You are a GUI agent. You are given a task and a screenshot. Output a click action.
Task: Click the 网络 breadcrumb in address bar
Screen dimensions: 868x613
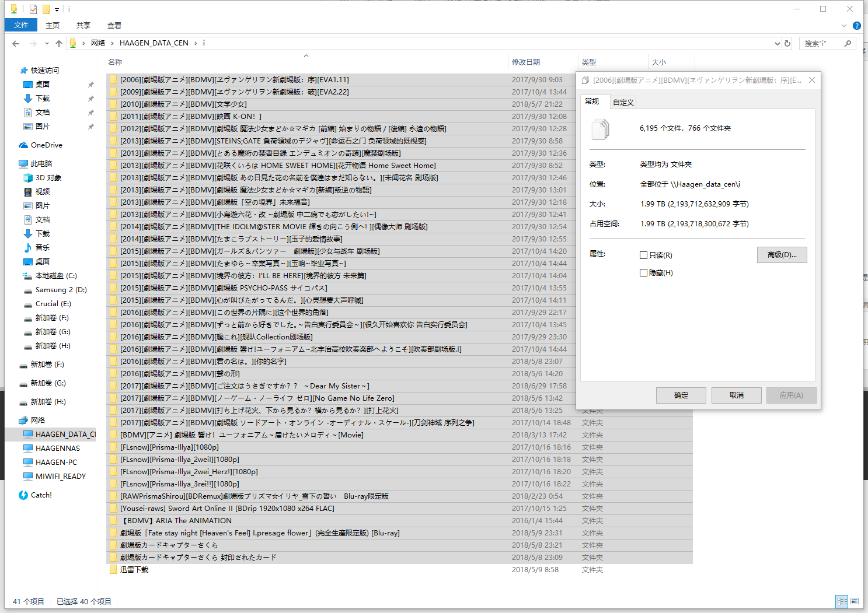[98, 43]
